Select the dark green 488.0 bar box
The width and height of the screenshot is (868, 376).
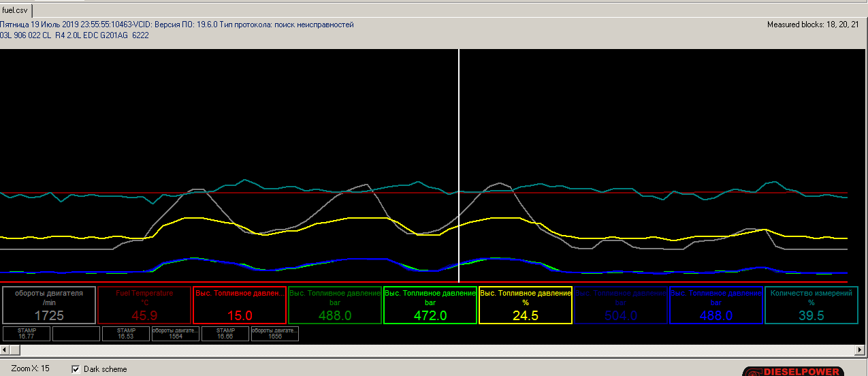coord(334,304)
